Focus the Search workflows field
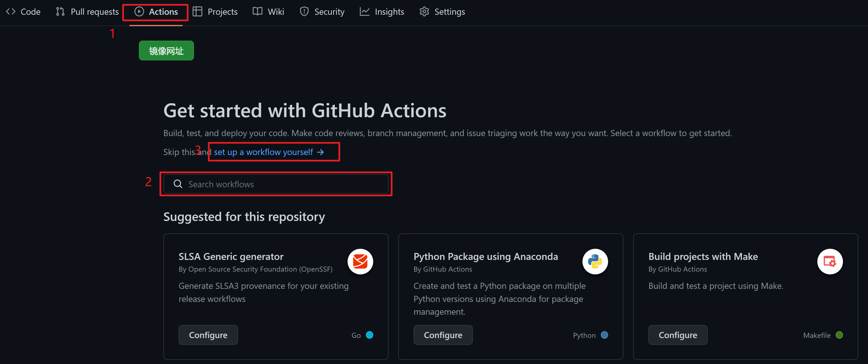 pyautogui.click(x=276, y=184)
